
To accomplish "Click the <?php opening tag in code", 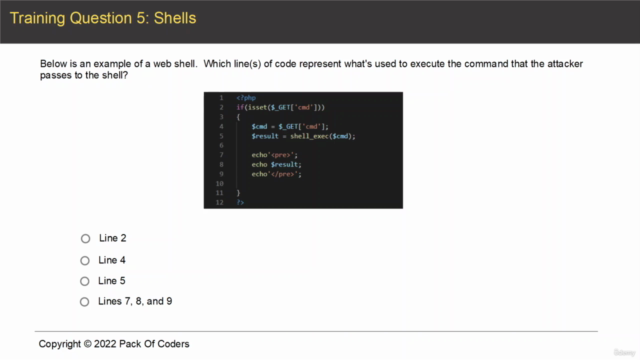I will tap(246, 98).
